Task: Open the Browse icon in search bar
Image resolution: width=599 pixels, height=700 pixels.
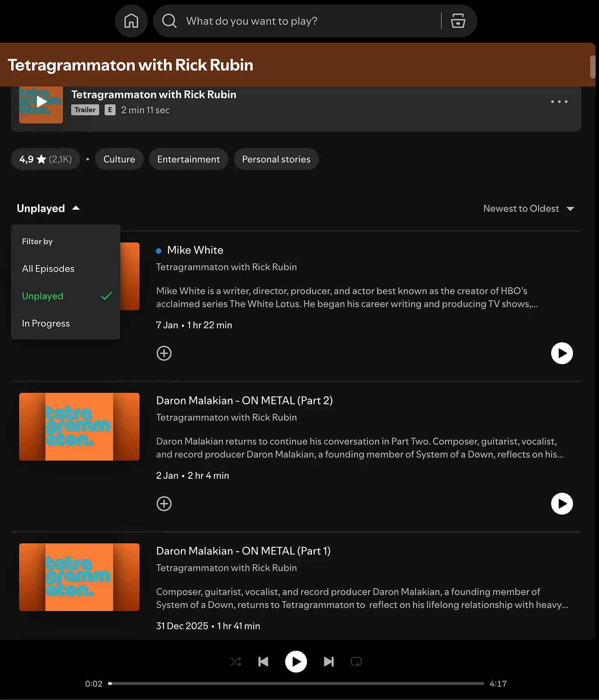Action: coord(458,21)
